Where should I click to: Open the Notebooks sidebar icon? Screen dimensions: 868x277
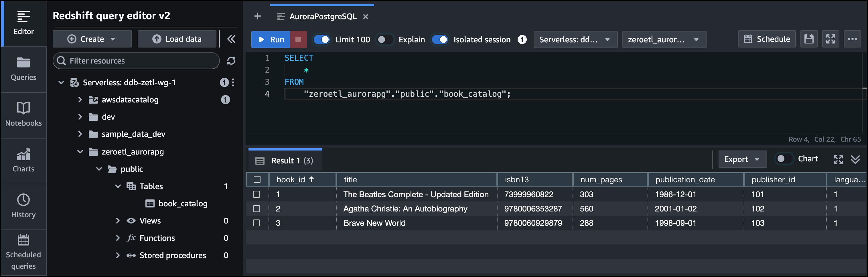[x=23, y=114]
